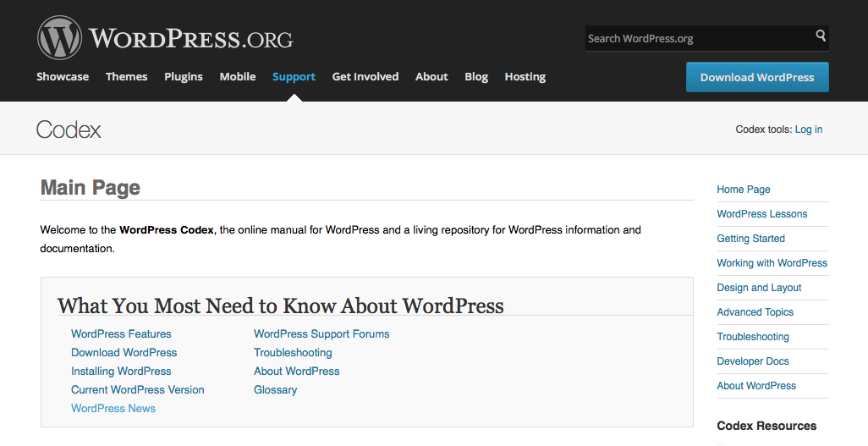
Task: Open WordPress Support Forums link
Action: coord(321,334)
